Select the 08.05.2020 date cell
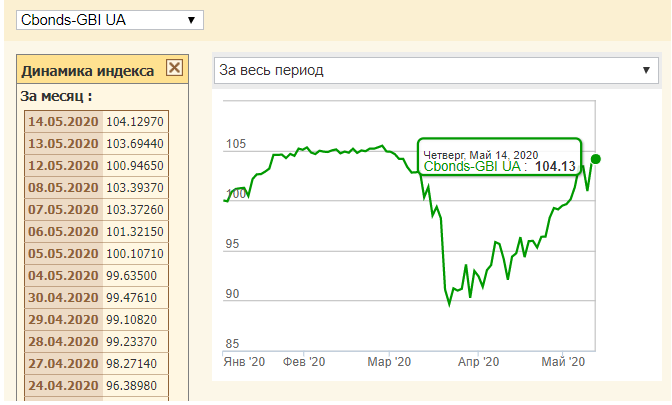This screenshot has height=405, width=672. click(x=63, y=188)
